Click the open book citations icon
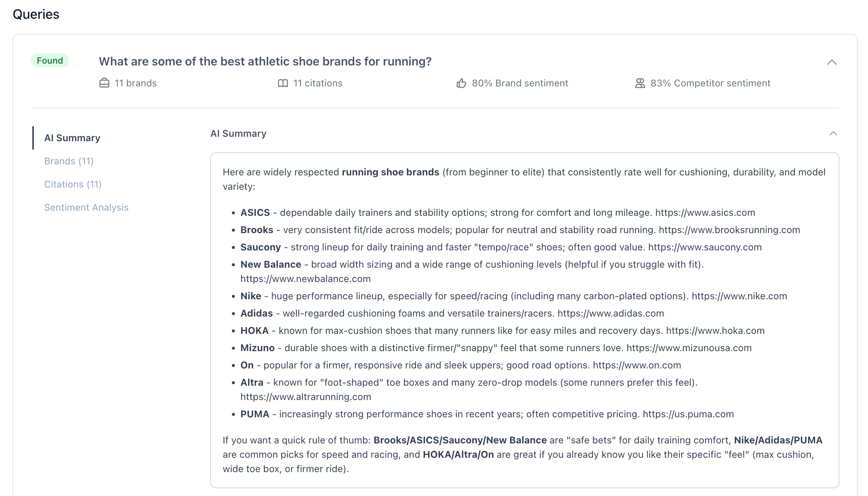Image resolution: width=868 pixels, height=496 pixels. coord(283,83)
